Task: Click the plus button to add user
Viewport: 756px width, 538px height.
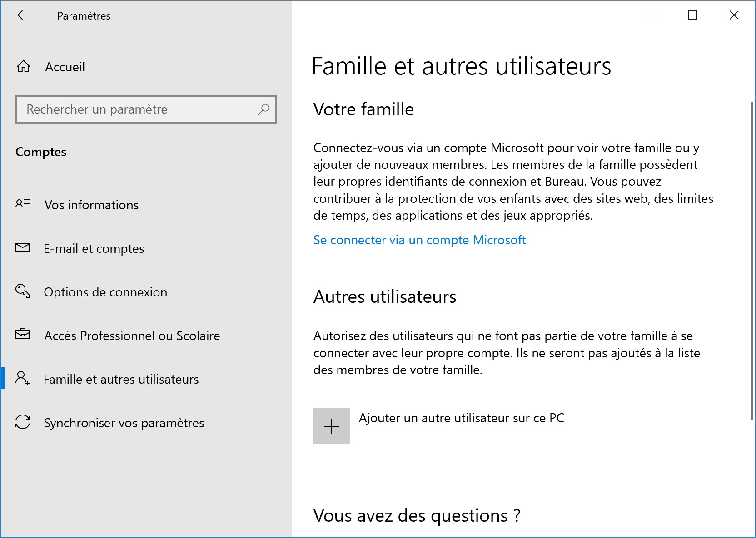Action: [332, 426]
